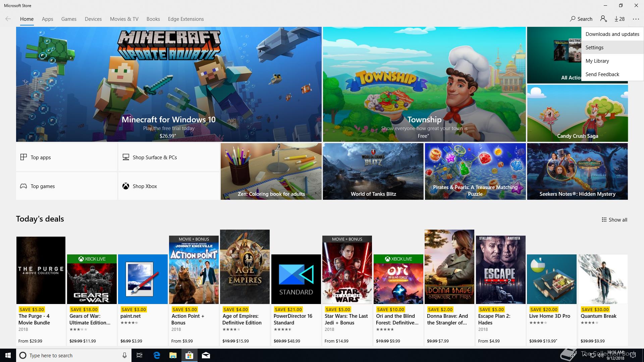Choose Downloads and updates from the menu
The width and height of the screenshot is (644, 362).
612,34
